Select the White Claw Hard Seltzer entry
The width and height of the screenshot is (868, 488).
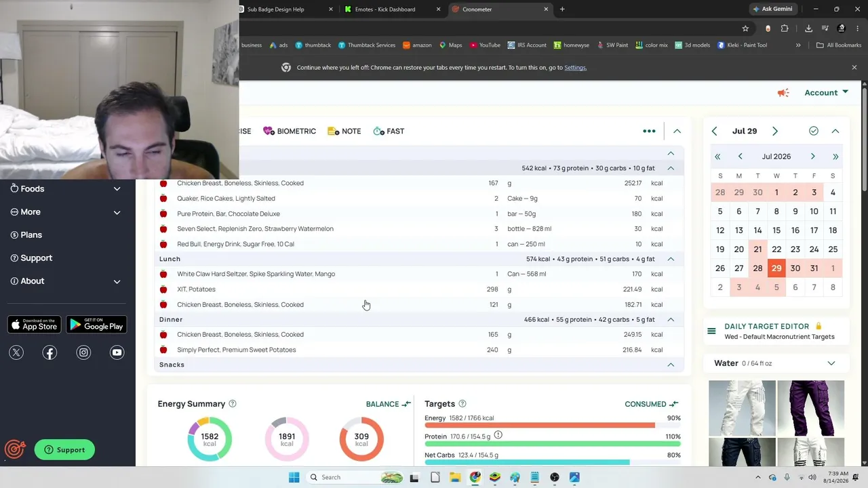coord(419,274)
